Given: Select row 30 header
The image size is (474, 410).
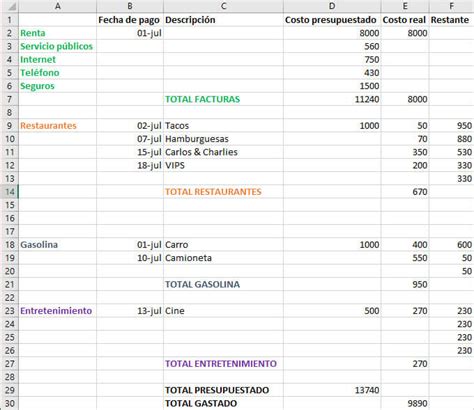Looking at the screenshot, I should coord(9,403).
